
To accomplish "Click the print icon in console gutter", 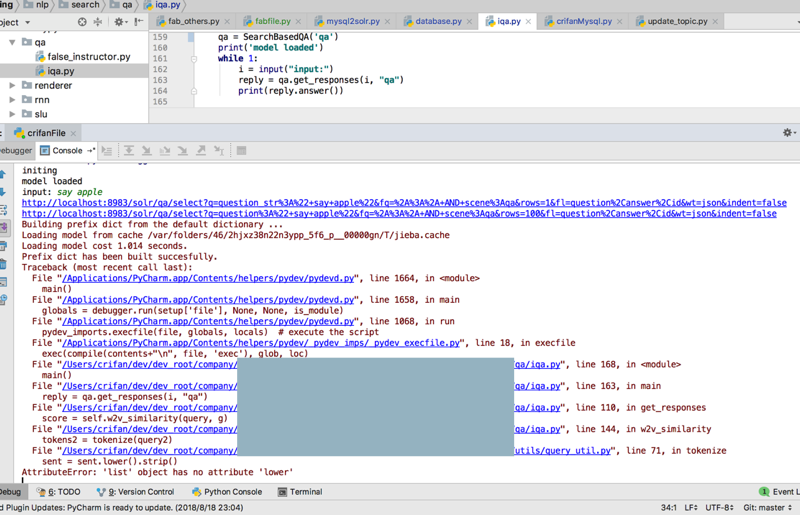I will tap(3, 247).
